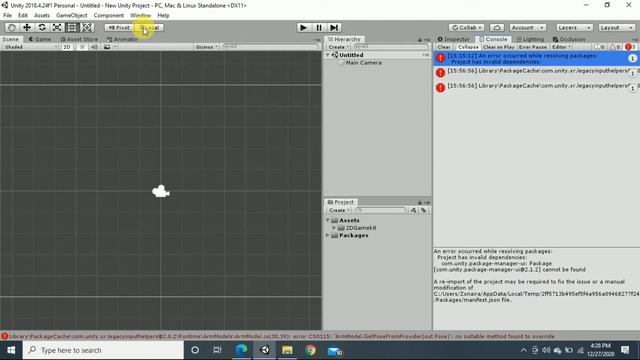This screenshot has width=640, height=360.
Task: Open the Edit menu
Action: point(23,15)
